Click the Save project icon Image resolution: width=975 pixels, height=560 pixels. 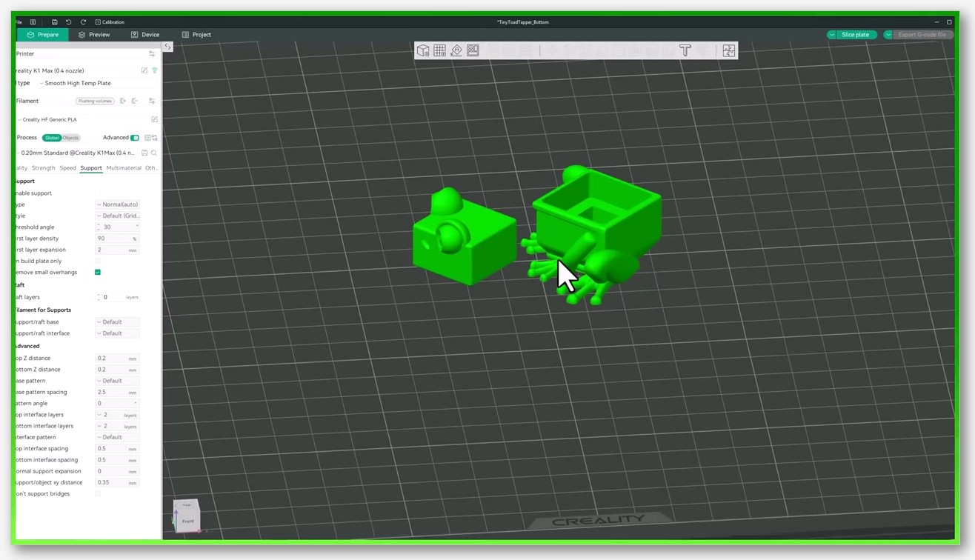tap(54, 22)
